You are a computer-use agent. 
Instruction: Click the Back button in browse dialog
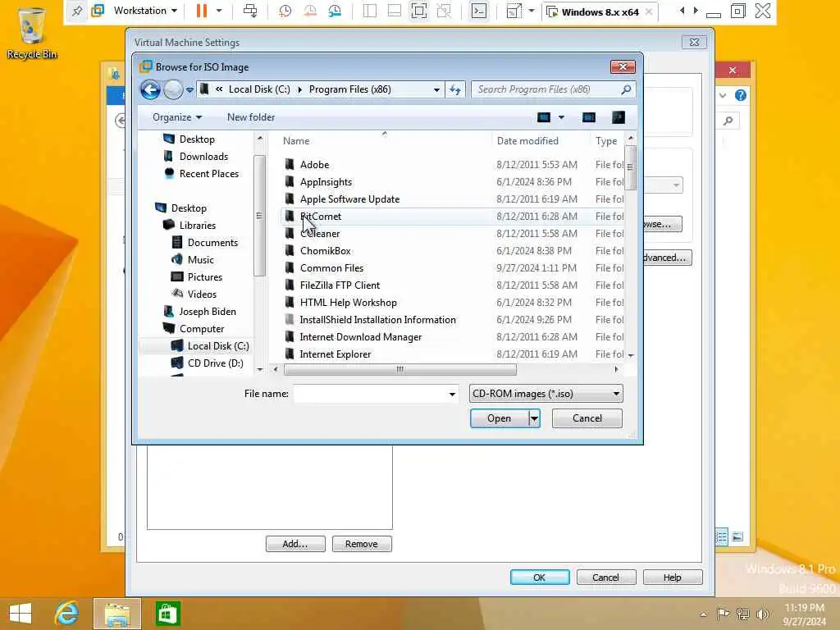pyautogui.click(x=151, y=89)
